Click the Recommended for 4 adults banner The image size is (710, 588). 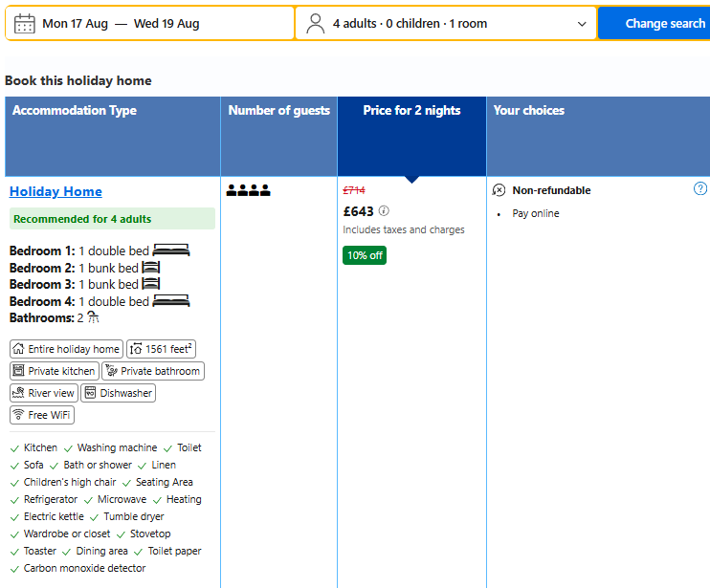pos(112,219)
